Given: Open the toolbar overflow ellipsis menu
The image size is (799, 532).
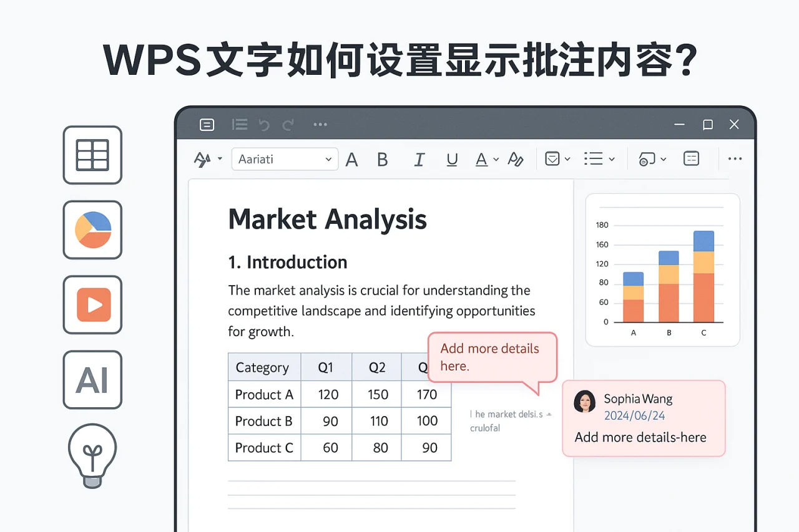Looking at the screenshot, I should pos(735,159).
